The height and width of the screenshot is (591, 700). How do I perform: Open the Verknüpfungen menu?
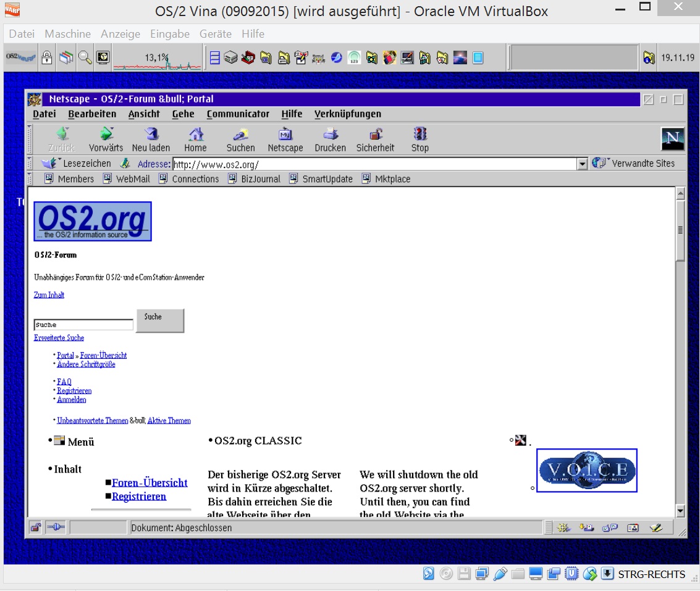pos(348,114)
